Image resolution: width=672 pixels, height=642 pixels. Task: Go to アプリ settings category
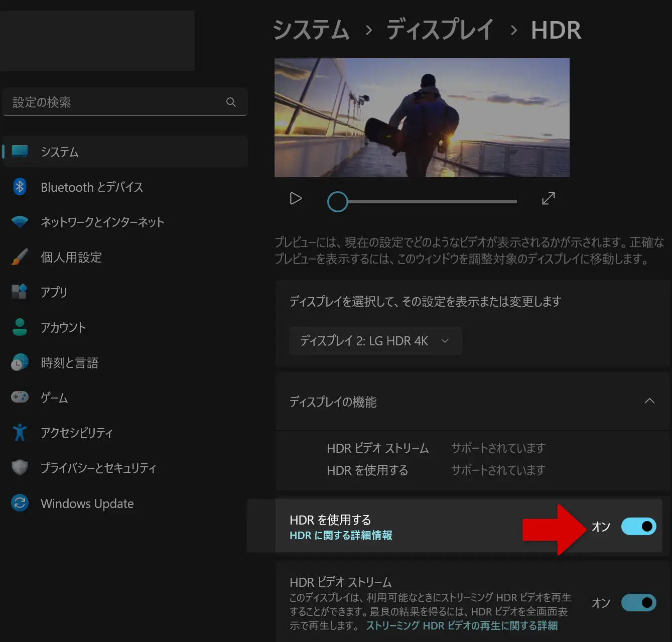[54, 292]
